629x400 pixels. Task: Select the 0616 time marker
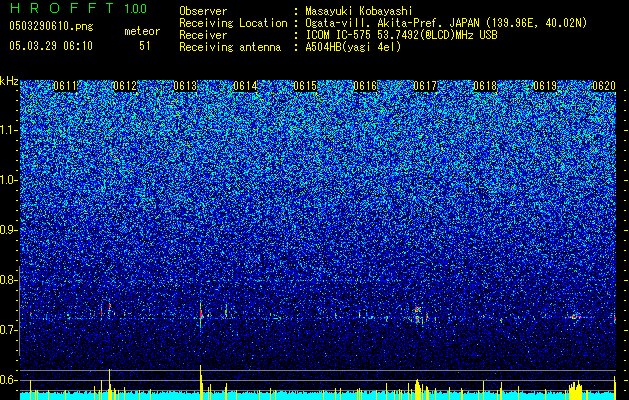coord(365,86)
